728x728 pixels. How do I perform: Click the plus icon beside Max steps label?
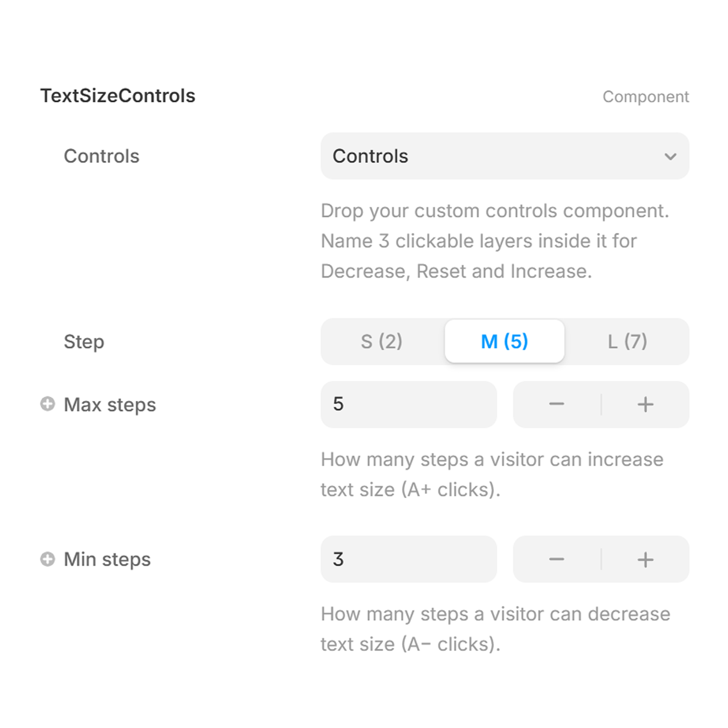click(x=48, y=404)
